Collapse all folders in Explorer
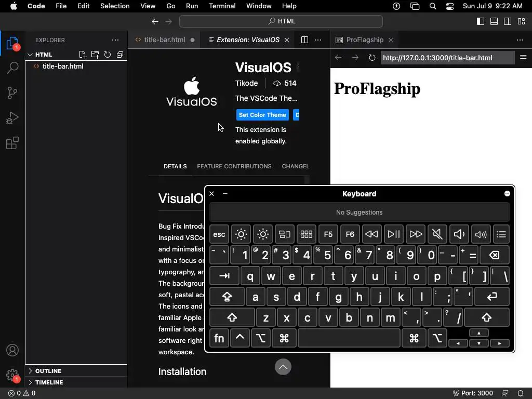Screen dimensions: 532x399 click(x=120, y=55)
